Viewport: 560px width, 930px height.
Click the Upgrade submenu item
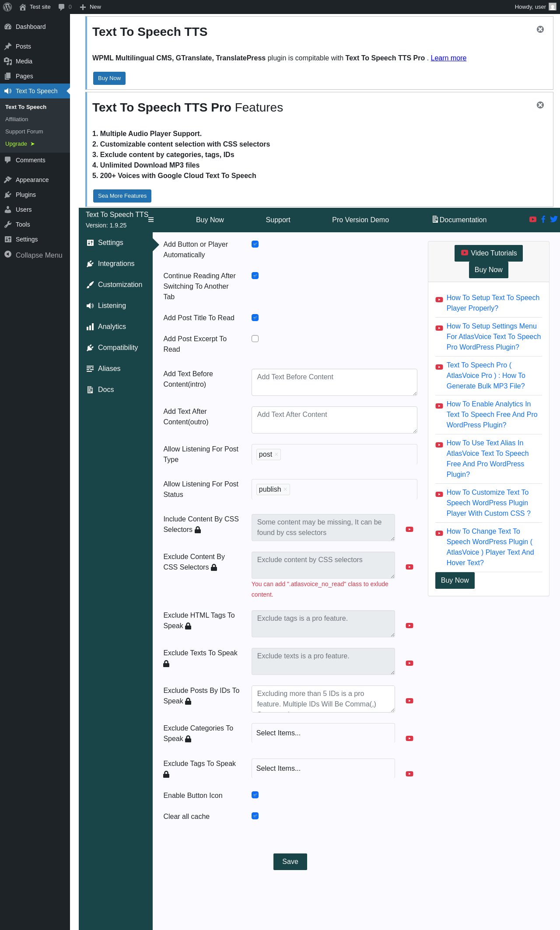[x=35, y=144]
